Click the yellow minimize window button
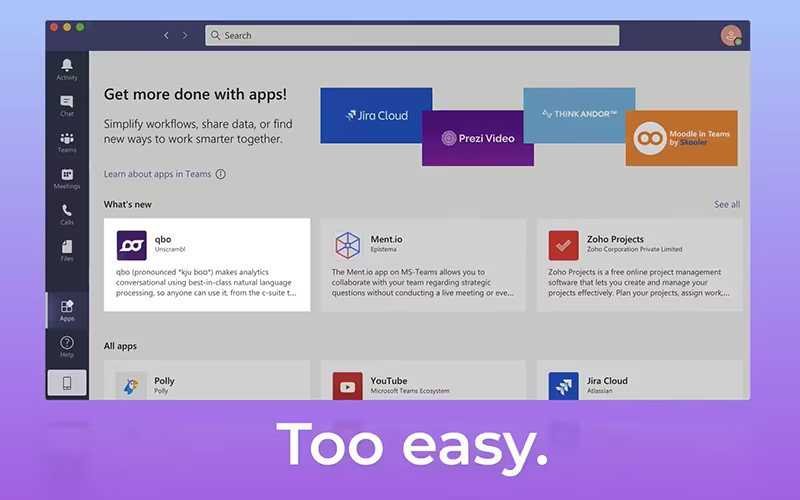 tap(67, 27)
